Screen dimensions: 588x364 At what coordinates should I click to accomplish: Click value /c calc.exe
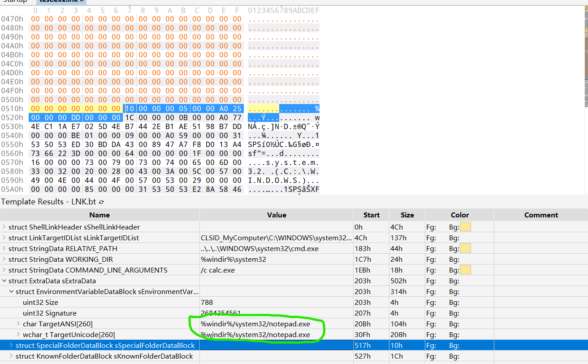[218, 270]
